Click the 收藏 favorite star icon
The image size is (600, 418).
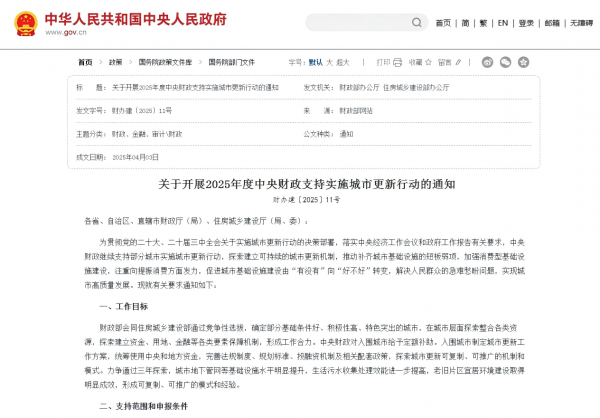pos(429,62)
